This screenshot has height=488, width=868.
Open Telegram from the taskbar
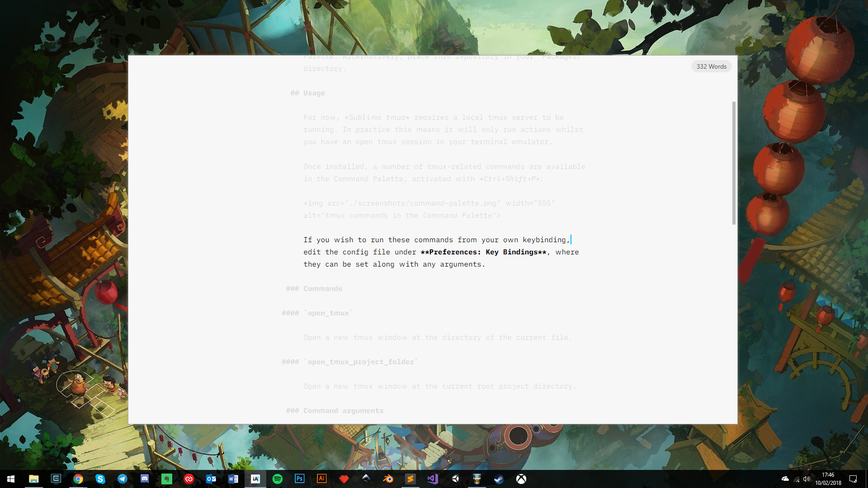point(122,479)
